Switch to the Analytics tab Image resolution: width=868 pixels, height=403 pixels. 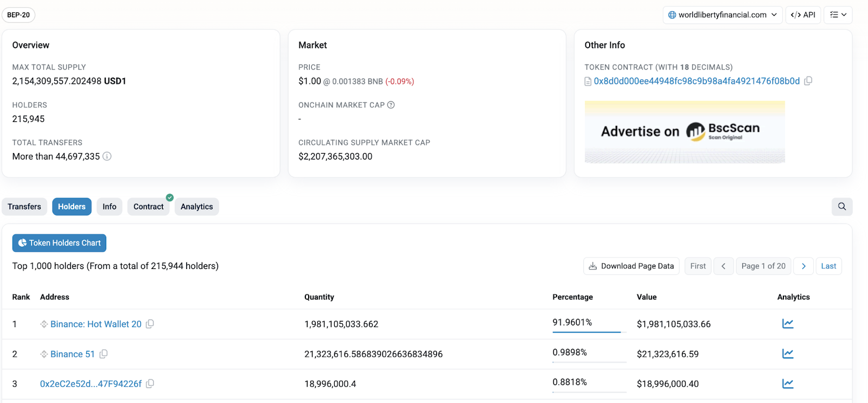196,207
